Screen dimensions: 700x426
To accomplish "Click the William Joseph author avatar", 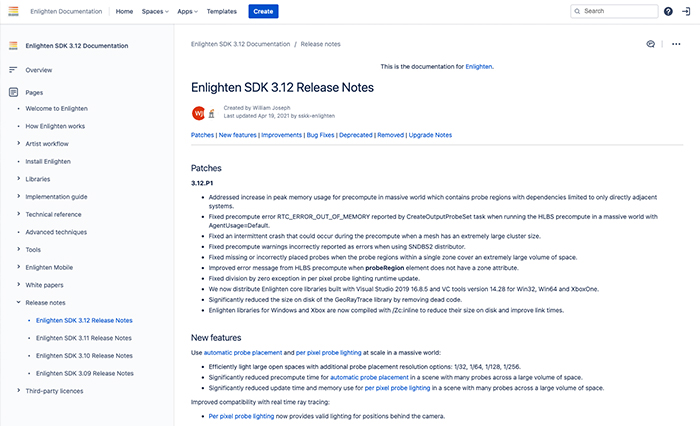I will coord(197,112).
